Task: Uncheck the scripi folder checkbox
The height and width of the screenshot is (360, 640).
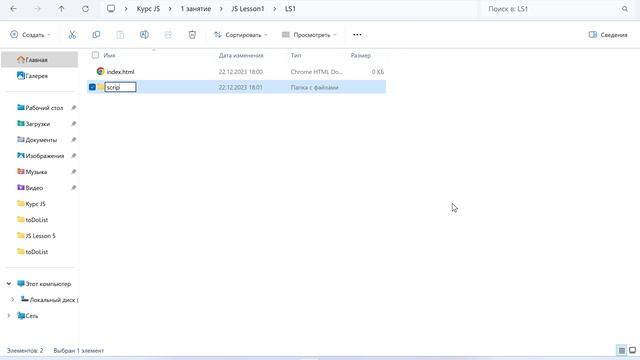Action: coord(92,87)
